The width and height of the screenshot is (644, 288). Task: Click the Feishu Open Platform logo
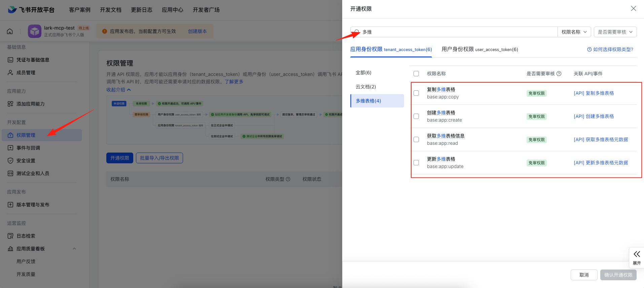(31, 10)
